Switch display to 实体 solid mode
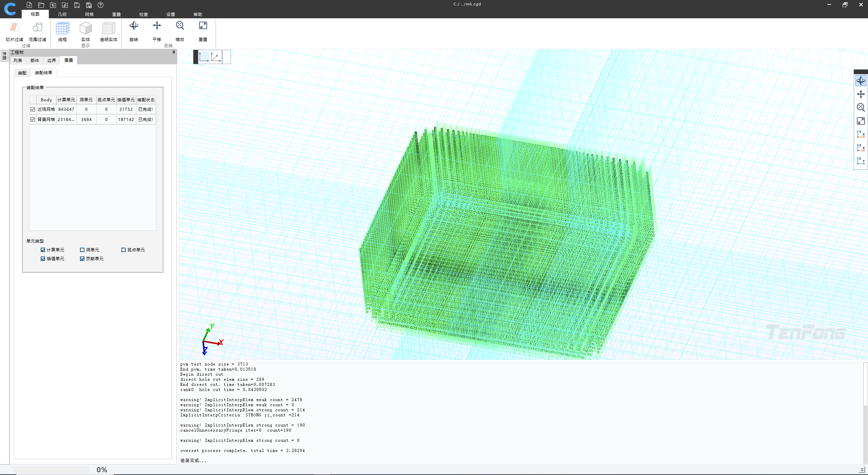The height and width of the screenshot is (475, 868). [85, 32]
